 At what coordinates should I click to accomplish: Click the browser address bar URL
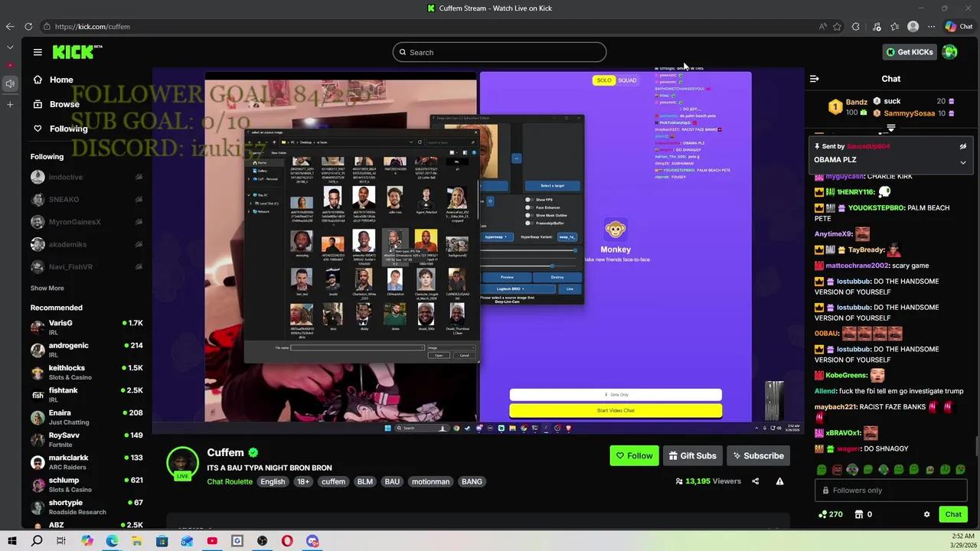coord(93,26)
